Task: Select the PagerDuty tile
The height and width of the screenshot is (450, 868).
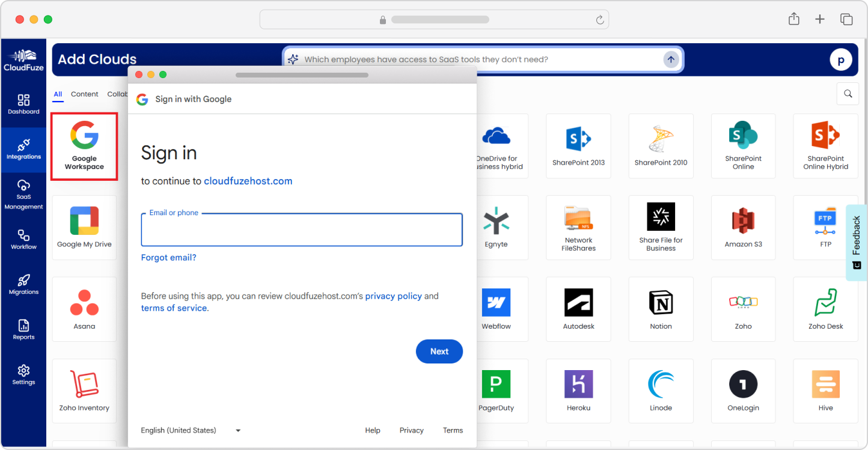Action: tap(503, 391)
